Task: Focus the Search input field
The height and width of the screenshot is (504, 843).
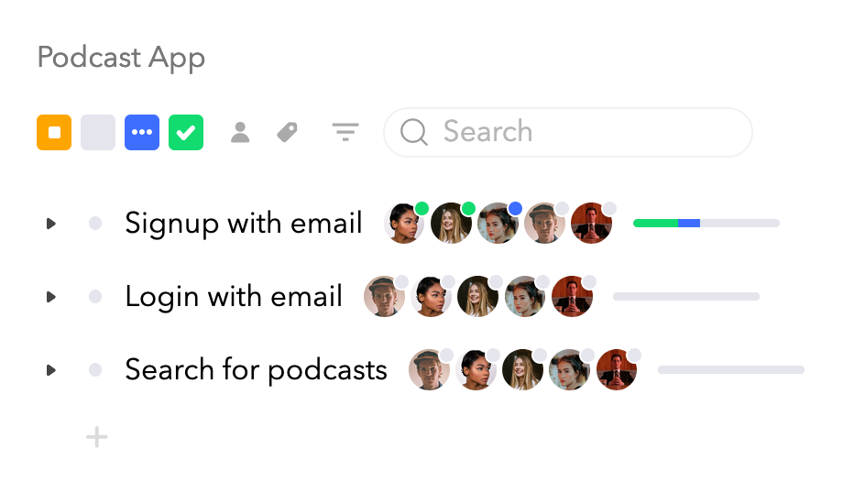Action: (568, 132)
